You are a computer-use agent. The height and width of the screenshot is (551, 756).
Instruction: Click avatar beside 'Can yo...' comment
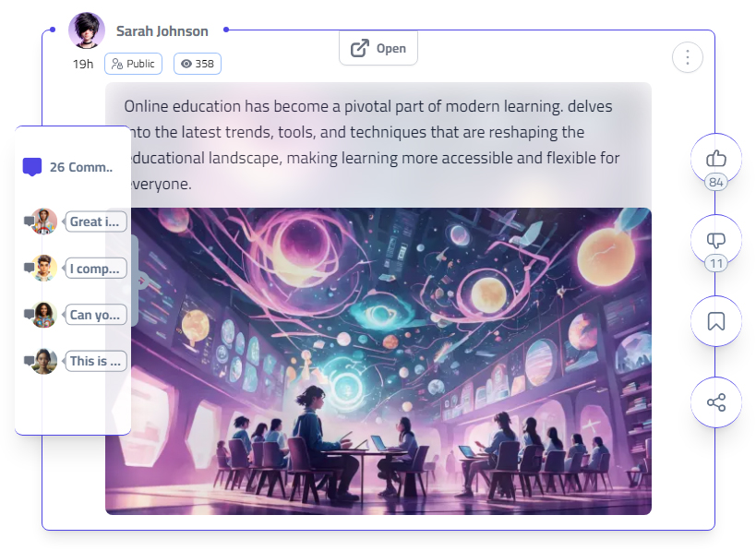point(44,315)
